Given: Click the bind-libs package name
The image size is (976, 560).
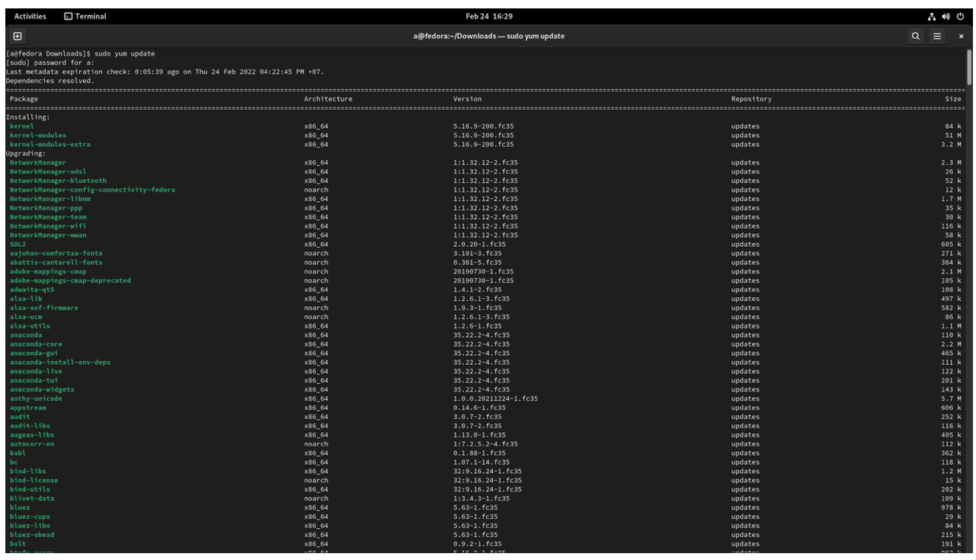Looking at the screenshot, I should (x=27, y=472).
